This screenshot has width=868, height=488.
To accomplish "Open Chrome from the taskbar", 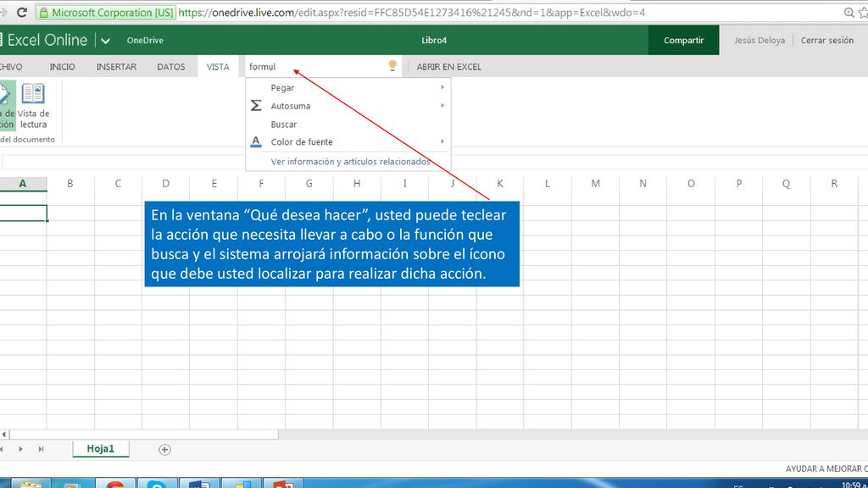I will coord(115,483).
